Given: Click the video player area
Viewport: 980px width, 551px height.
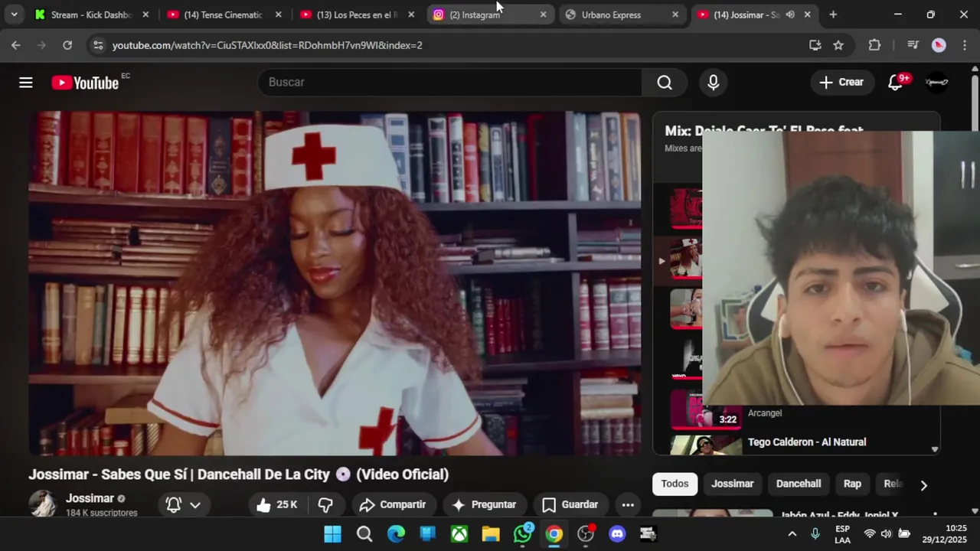Looking at the screenshot, I should click(335, 284).
